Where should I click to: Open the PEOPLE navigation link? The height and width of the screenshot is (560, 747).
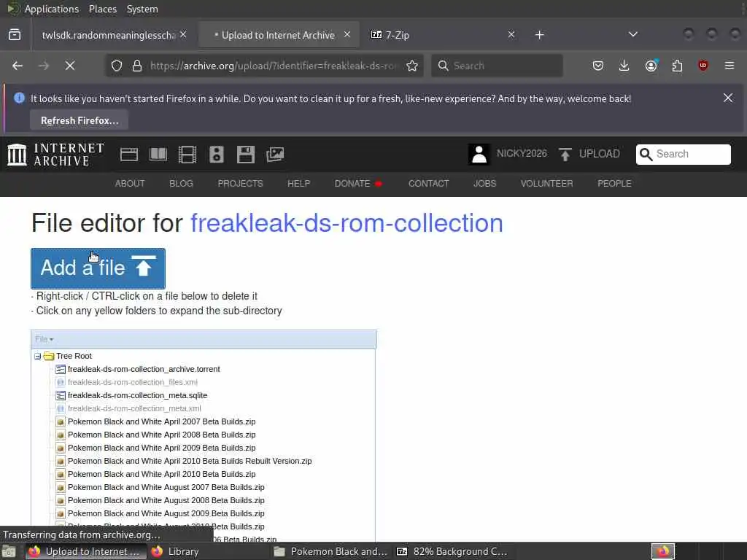pyautogui.click(x=614, y=184)
